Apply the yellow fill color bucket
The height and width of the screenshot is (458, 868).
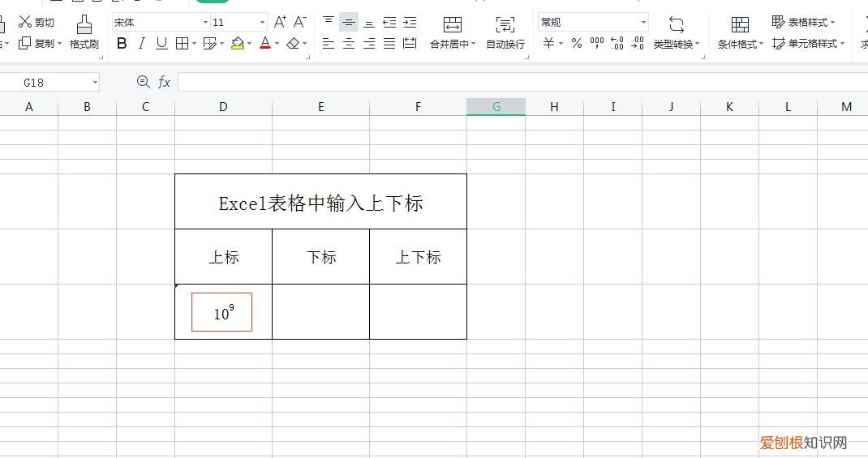point(238,43)
